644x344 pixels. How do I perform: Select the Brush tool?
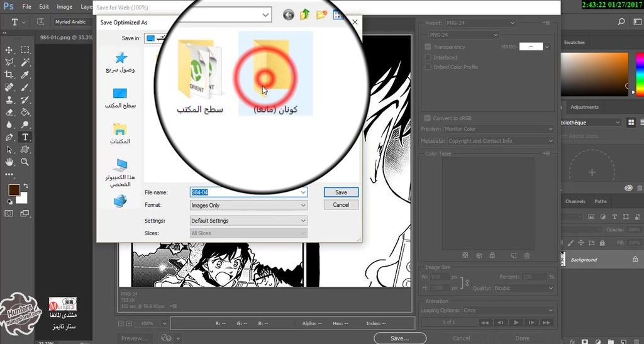[x=25, y=87]
